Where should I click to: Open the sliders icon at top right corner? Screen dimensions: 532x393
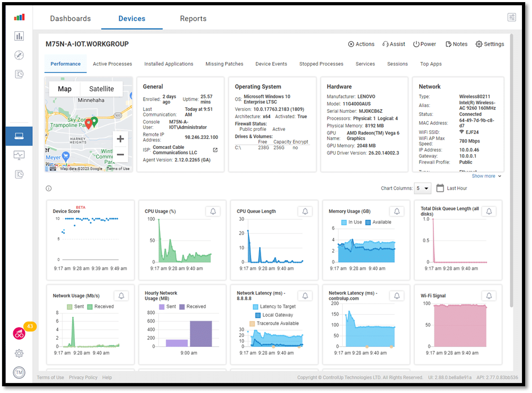(512, 17)
